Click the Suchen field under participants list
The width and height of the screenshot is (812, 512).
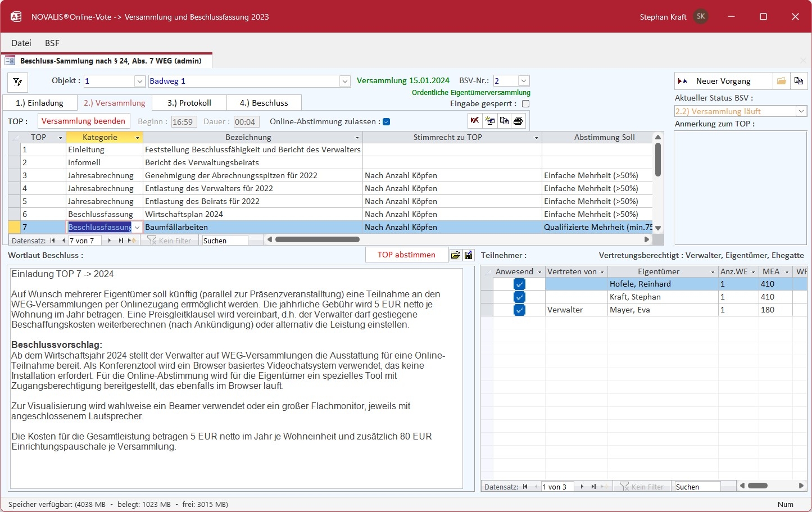click(x=697, y=487)
